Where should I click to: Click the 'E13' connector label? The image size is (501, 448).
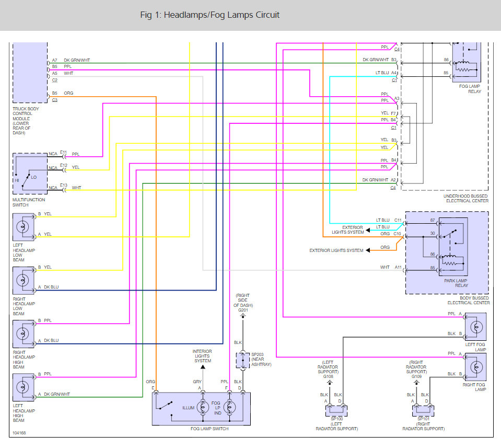click(x=64, y=186)
